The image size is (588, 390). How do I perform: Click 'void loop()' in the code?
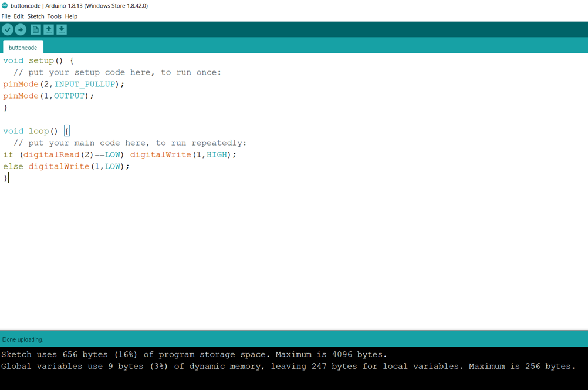point(31,131)
